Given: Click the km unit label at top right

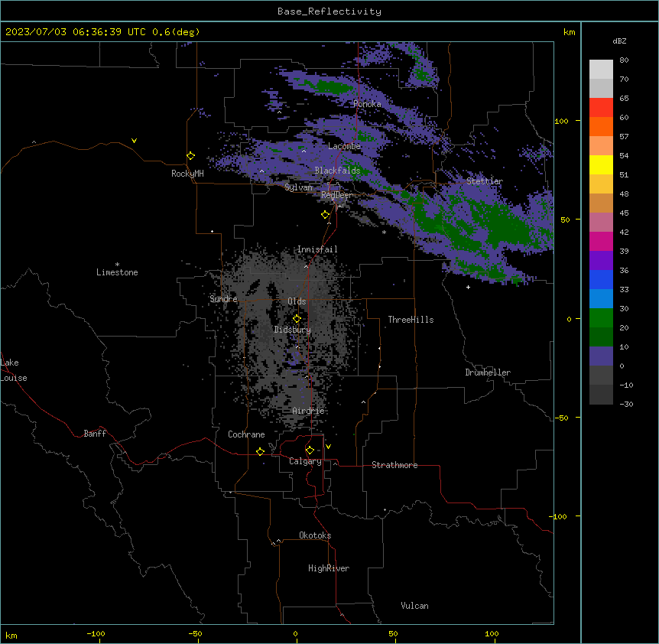Looking at the screenshot, I should (x=570, y=32).
